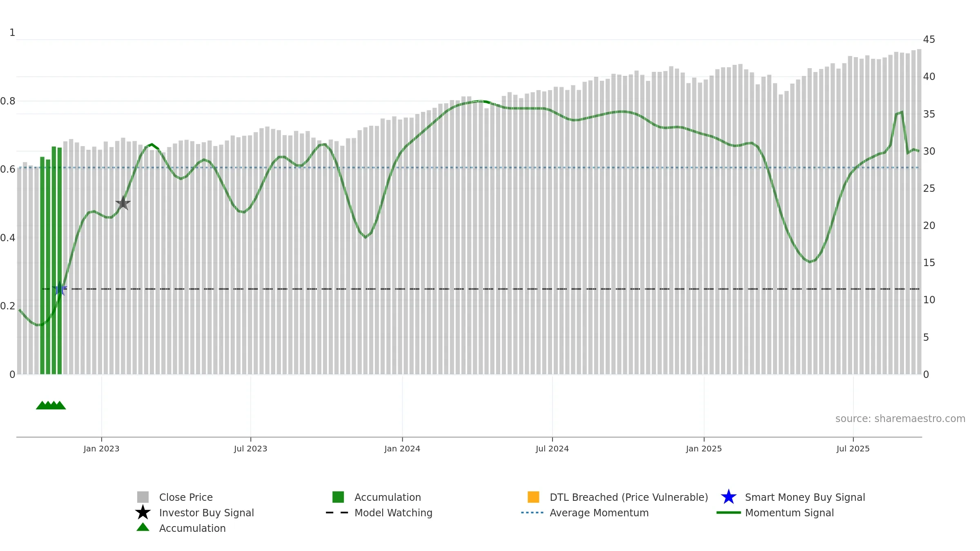Viewport: 980px width, 551px height.
Task: Click the dotted Average Momentum legend icon
Action: pos(532,513)
